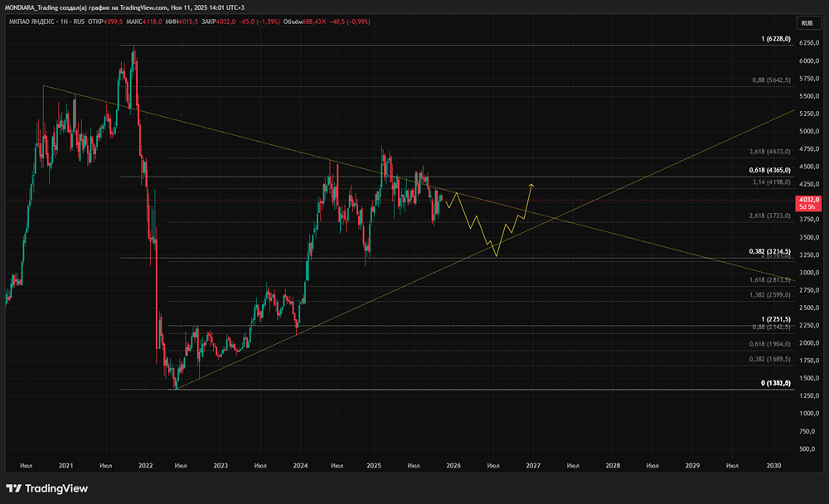
Task: Click the 2030 label on time axis
Action: [773, 466]
